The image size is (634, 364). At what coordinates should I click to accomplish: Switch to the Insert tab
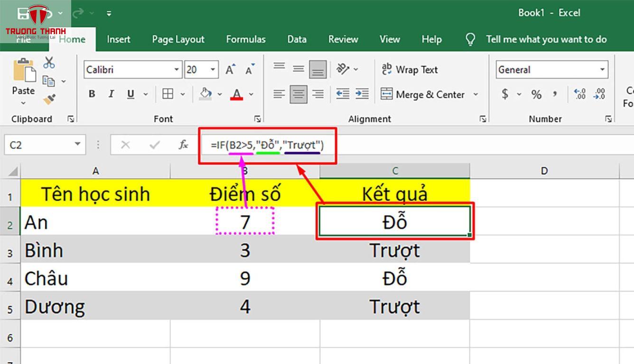pyautogui.click(x=119, y=39)
